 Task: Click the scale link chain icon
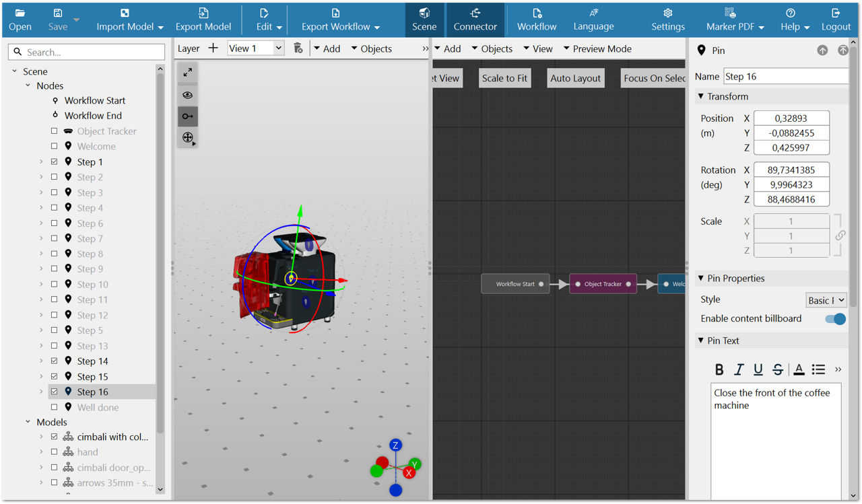(x=840, y=236)
